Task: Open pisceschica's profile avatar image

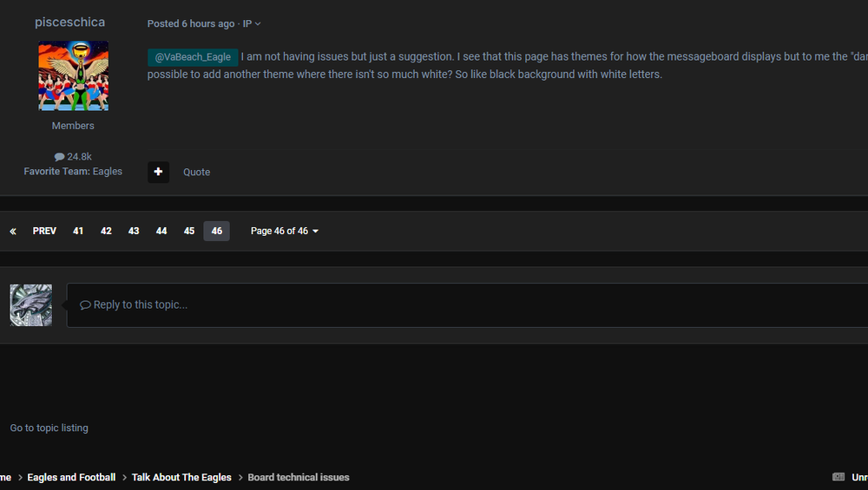Action: pyautogui.click(x=73, y=76)
